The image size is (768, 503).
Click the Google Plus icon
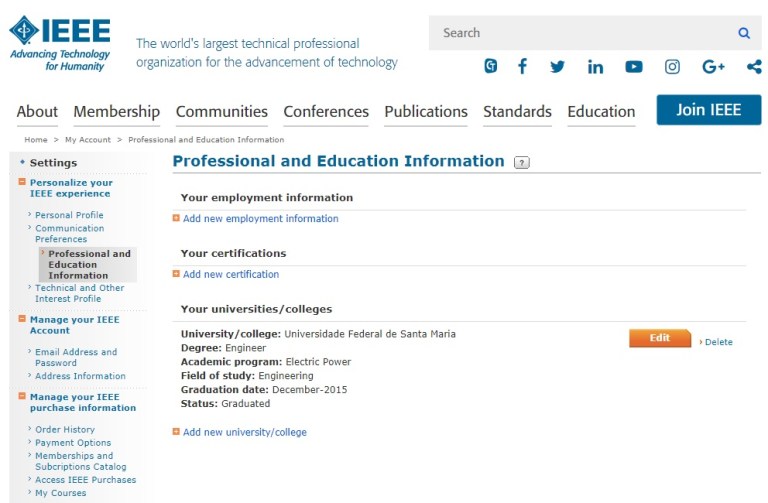point(713,67)
